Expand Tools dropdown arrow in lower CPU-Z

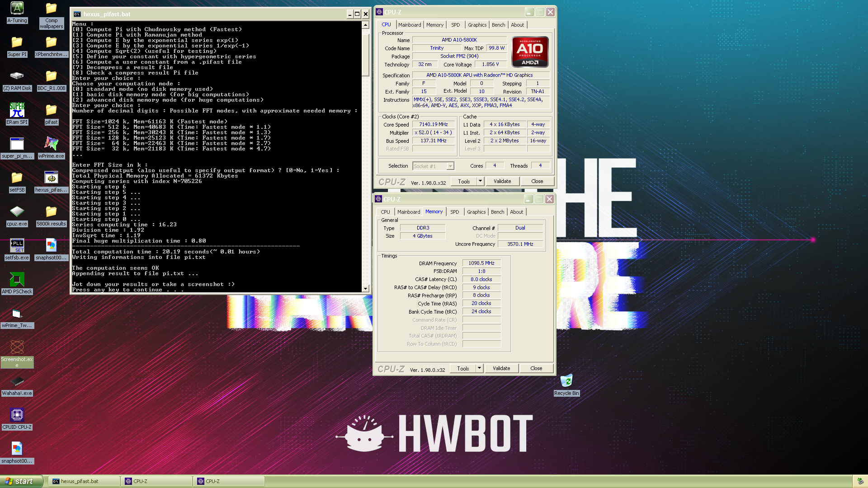pos(479,368)
